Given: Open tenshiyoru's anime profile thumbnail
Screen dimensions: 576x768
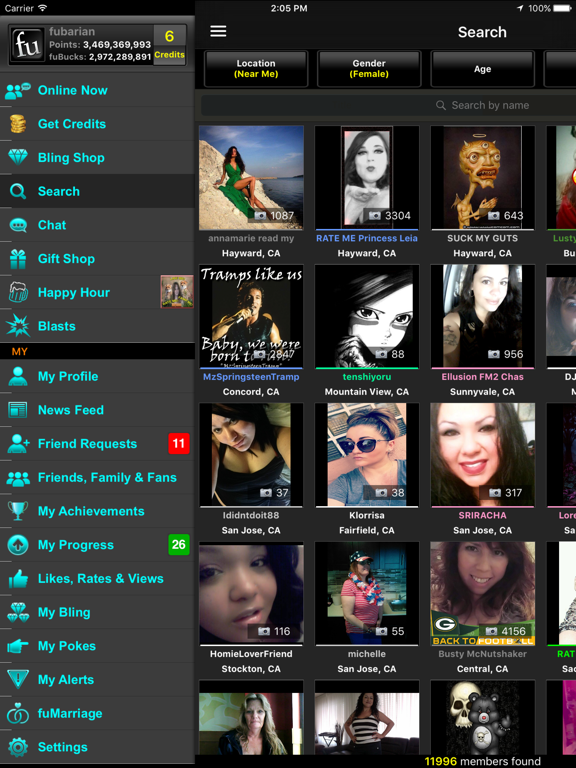Looking at the screenshot, I should point(367,316).
